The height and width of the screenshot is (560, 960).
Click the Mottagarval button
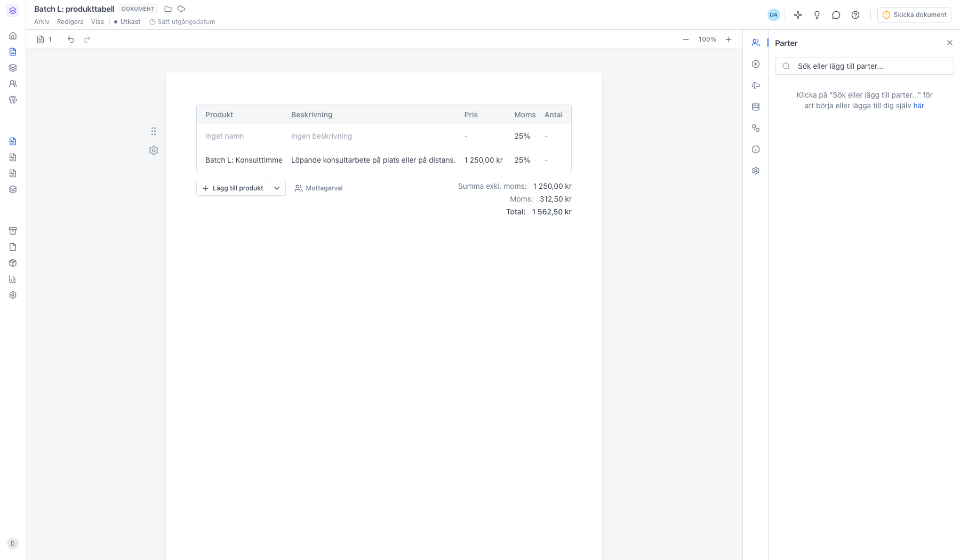(x=319, y=188)
